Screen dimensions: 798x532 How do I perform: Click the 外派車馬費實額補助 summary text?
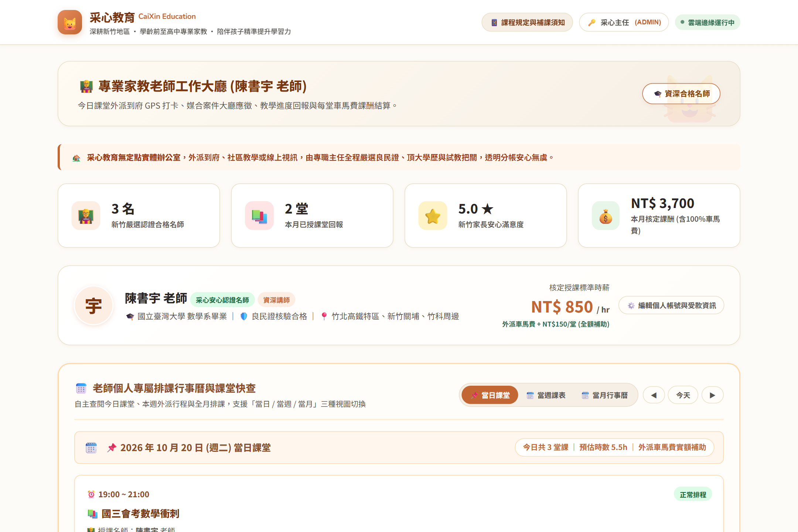(x=672, y=448)
